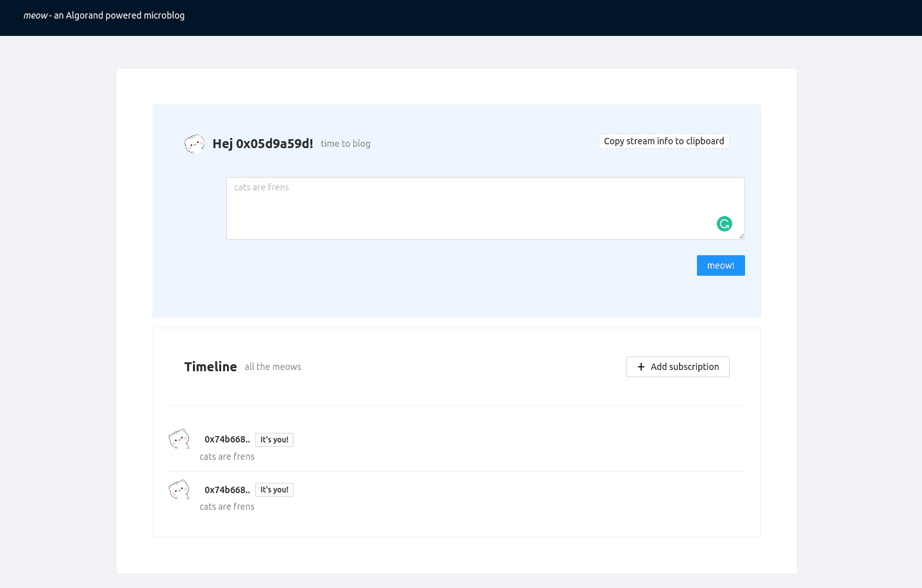Click the bottom post's "cats are frens" message
The width and height of the screenshot is (922, 588).
227,507
